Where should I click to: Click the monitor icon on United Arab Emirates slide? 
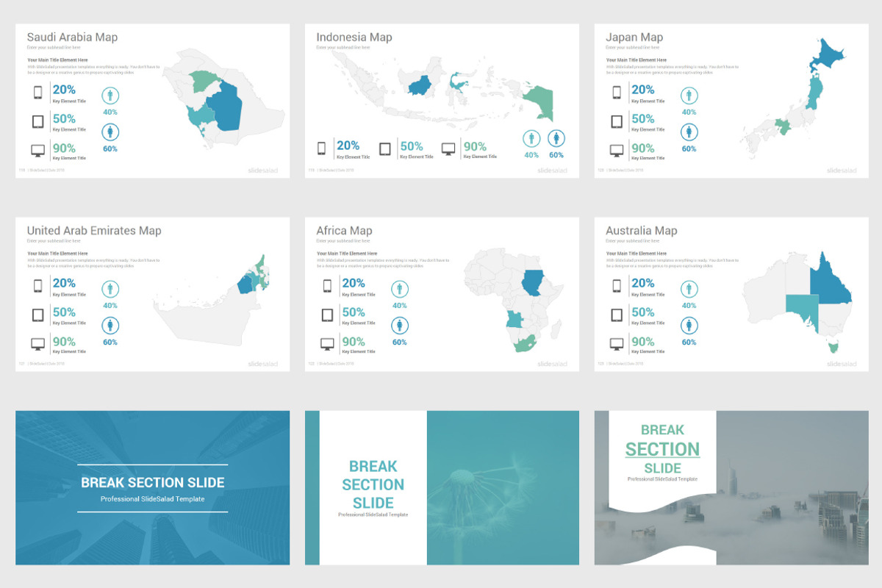click(x=38, y=344)
